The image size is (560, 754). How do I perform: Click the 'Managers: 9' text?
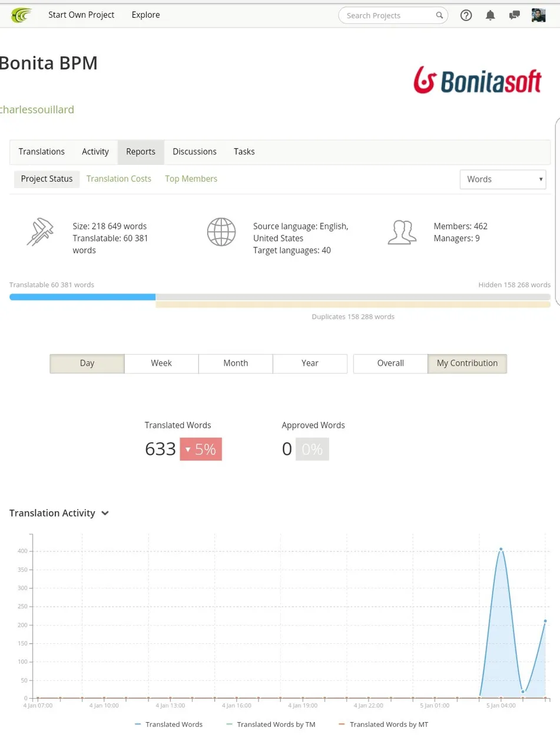[456, 238]
